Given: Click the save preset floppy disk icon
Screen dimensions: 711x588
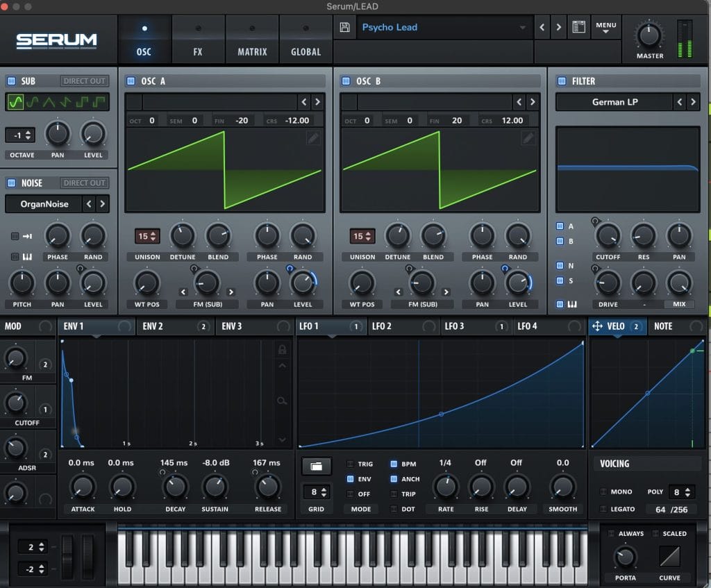Looking at the screenshot, I should tap(344, 28).
